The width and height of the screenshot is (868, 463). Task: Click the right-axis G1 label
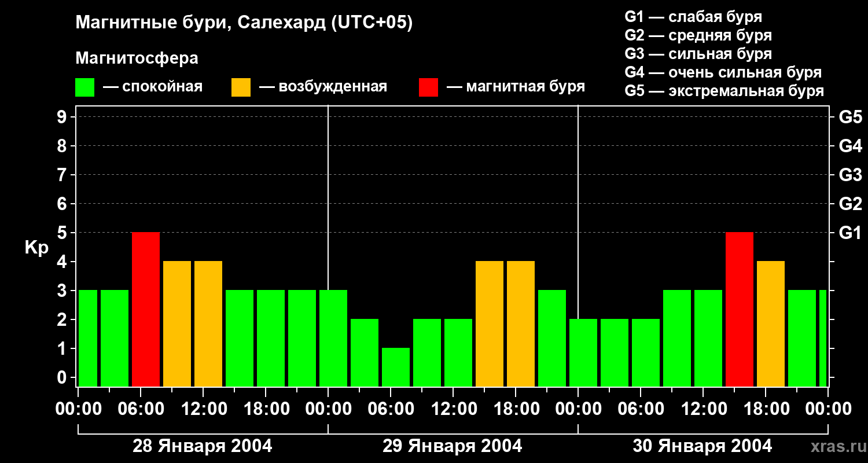click(x=850, y=233)
